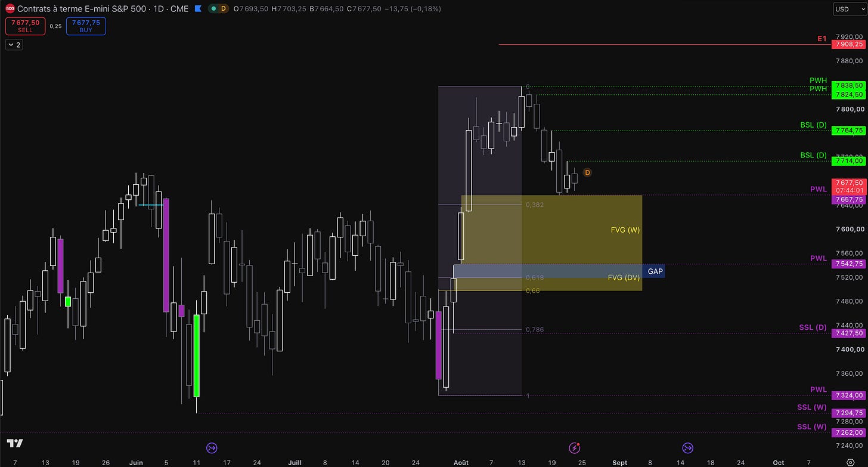Image resolution: width=868 pixels, height=467 pixels.
Task: Click the 0,382 Fibonacci level label
Action: pyautogui.click(x=535, y=205)
